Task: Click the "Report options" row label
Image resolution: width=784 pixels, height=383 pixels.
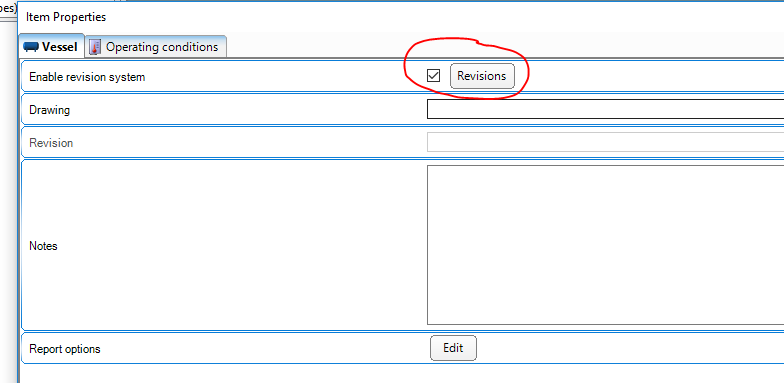Action: click(64, 349)
